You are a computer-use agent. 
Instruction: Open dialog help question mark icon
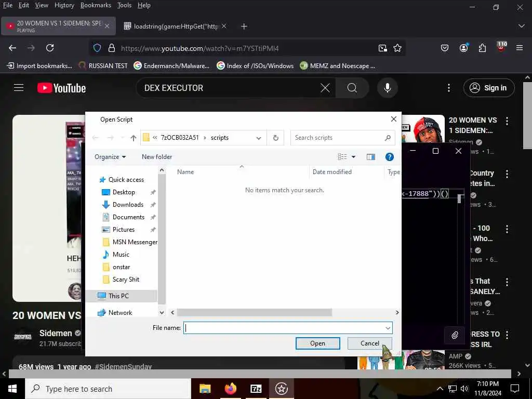pos(390,157)
